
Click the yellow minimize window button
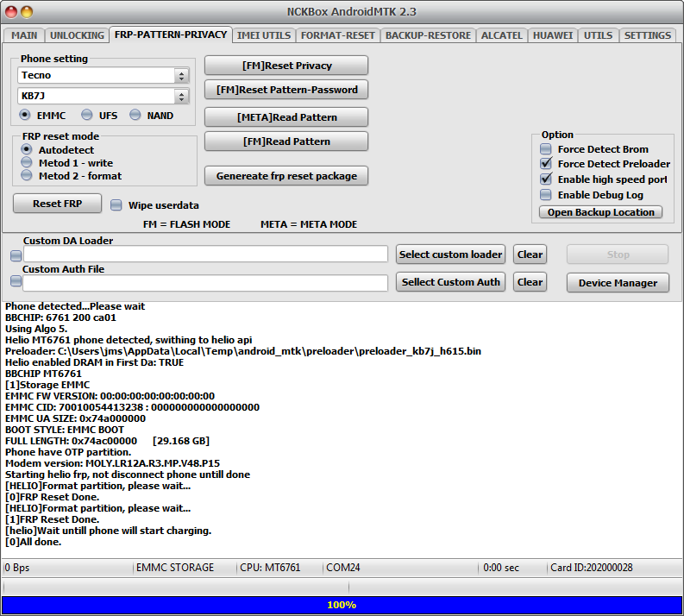27,12
